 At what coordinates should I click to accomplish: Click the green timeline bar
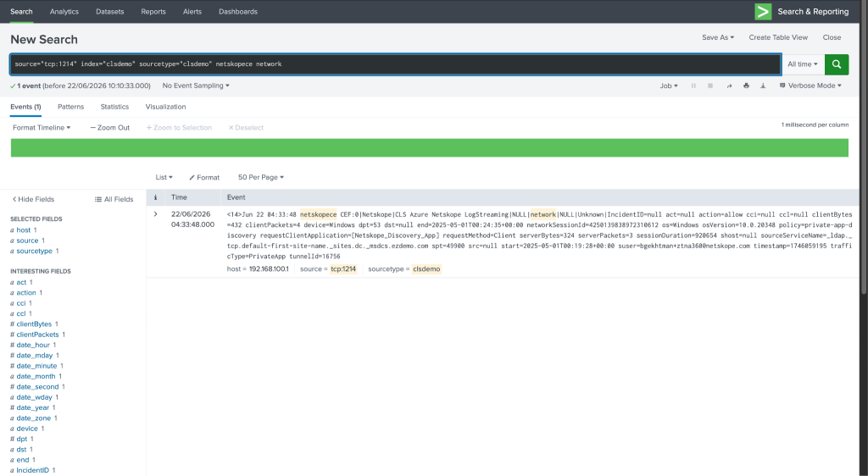pyautogui.click(x=430, y=147)
